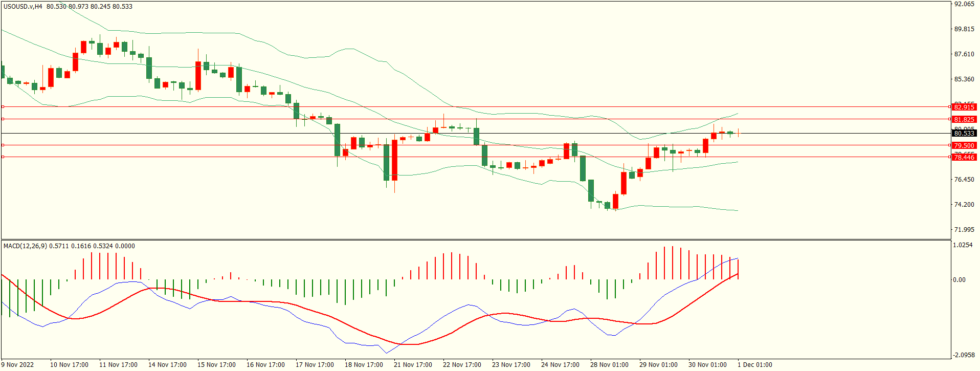Click the -2.0958 MACD scale value
The width and height of the screenshot is (980, 371).
pos(964,355)
